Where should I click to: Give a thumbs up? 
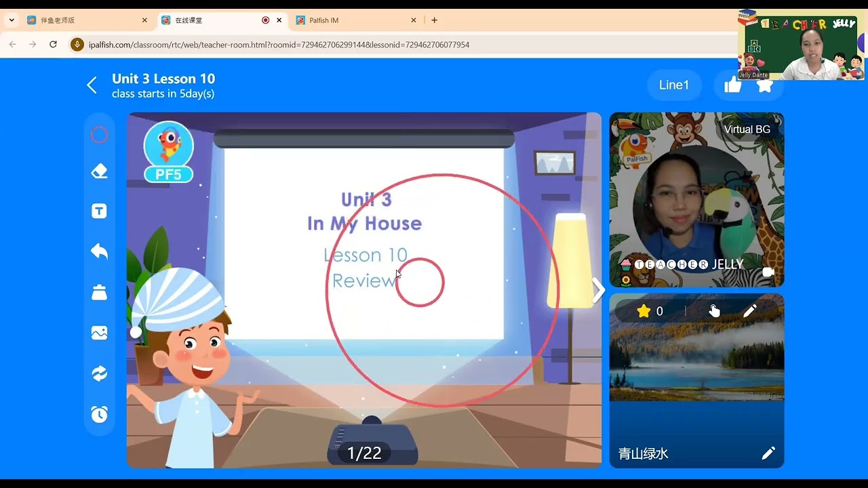[732, 85]
